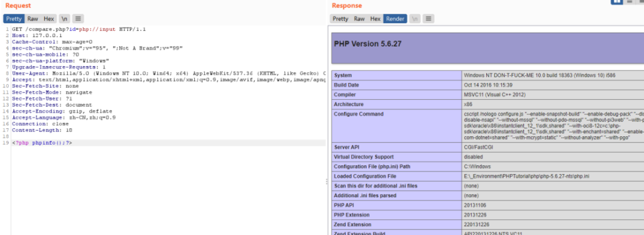Click the Virtual Directory Support label
644x235 pixels.
pos(397,156)
